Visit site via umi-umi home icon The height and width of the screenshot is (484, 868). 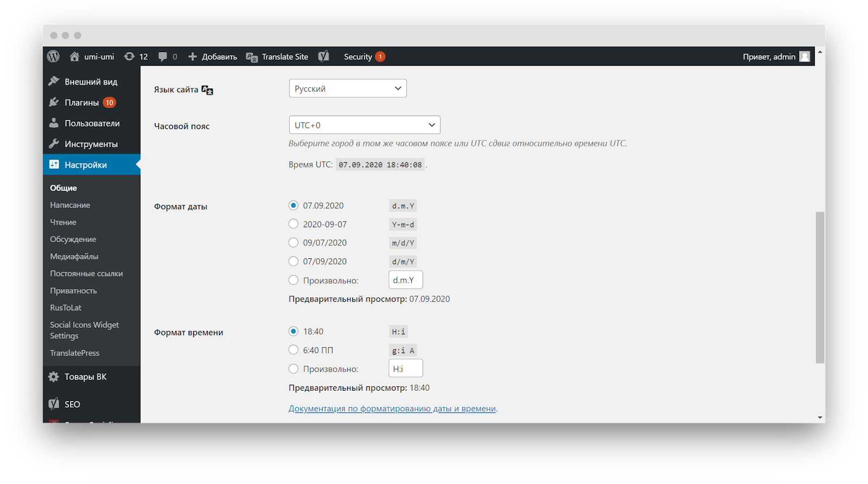74,56
